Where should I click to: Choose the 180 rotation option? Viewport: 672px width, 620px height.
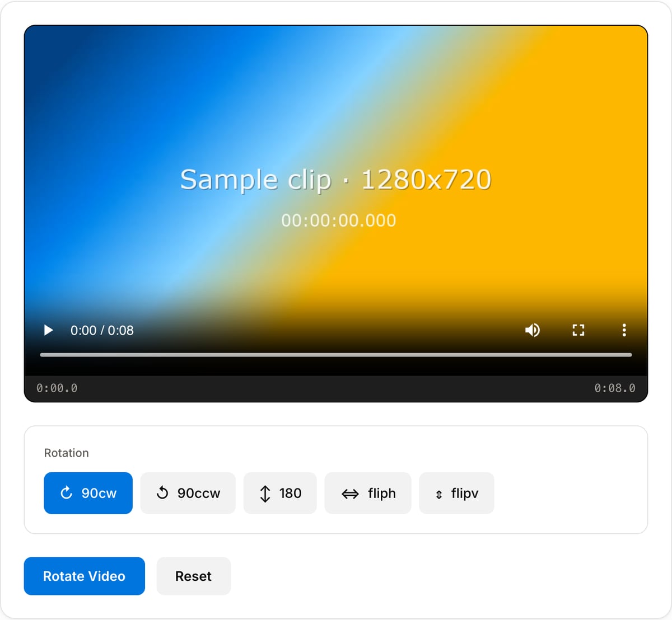[x=280, y=493]
